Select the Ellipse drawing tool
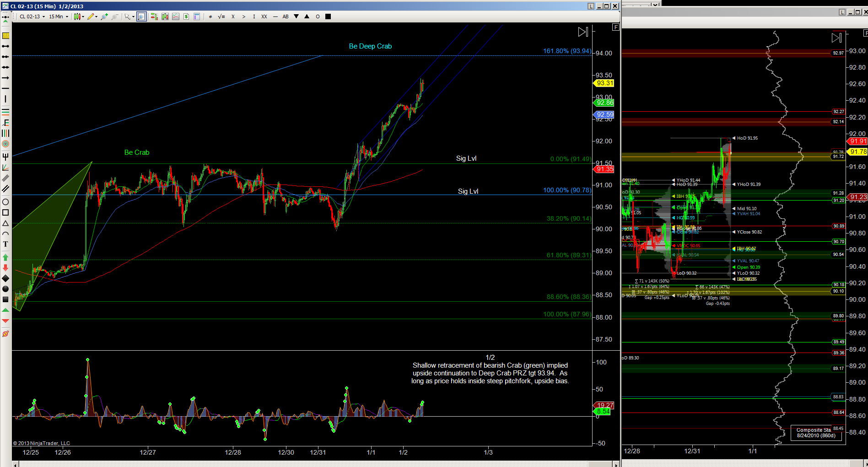 pyautogui.click(x=5, y=202)
